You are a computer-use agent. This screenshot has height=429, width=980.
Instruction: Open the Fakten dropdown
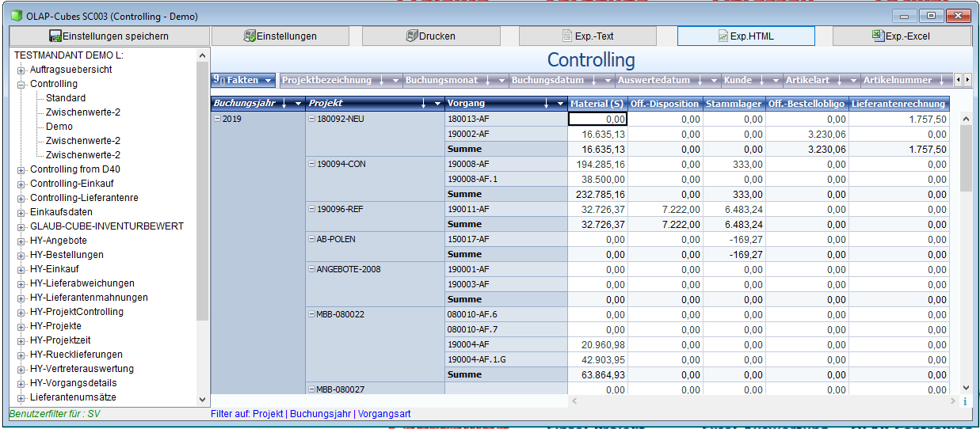coord(269,80)
